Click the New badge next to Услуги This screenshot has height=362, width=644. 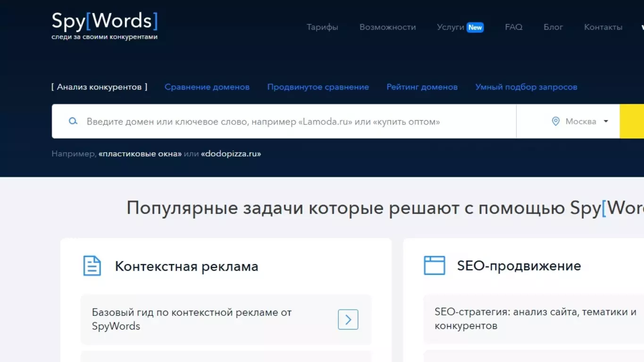[475, 27]
